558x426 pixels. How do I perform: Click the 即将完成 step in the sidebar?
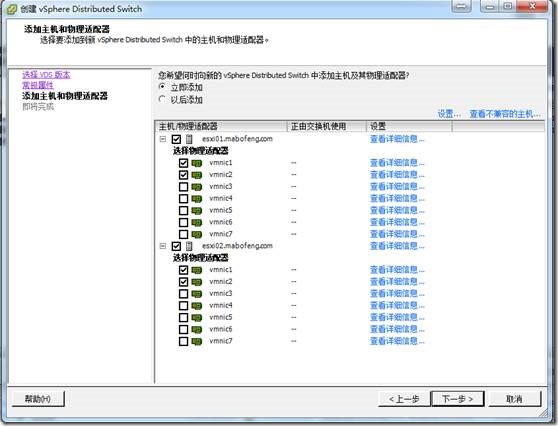(x=38, y=107)
